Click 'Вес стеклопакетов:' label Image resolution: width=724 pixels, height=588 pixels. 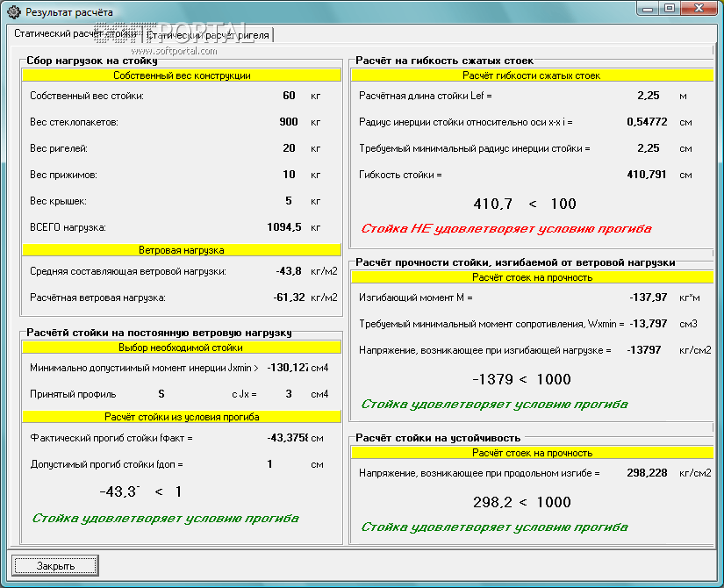point(74,122)
